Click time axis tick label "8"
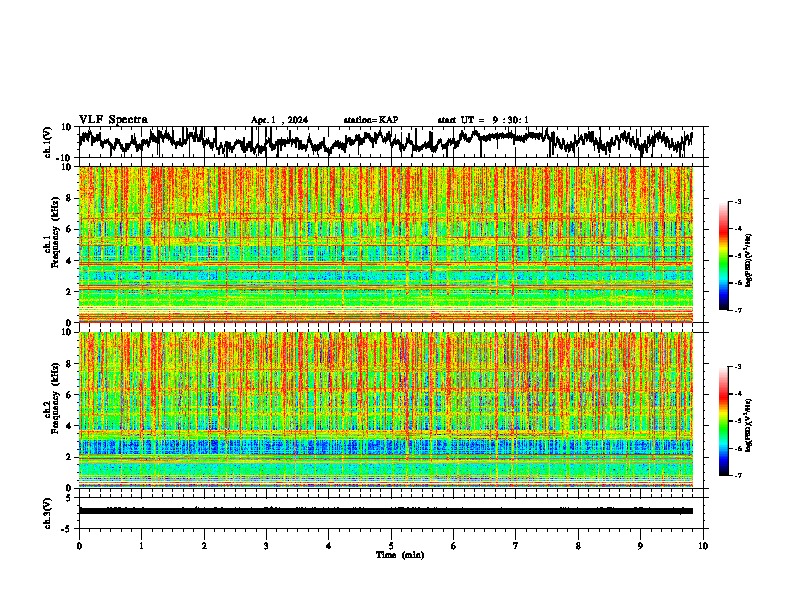Screen dimensions: 792x612 click(578, 546)
